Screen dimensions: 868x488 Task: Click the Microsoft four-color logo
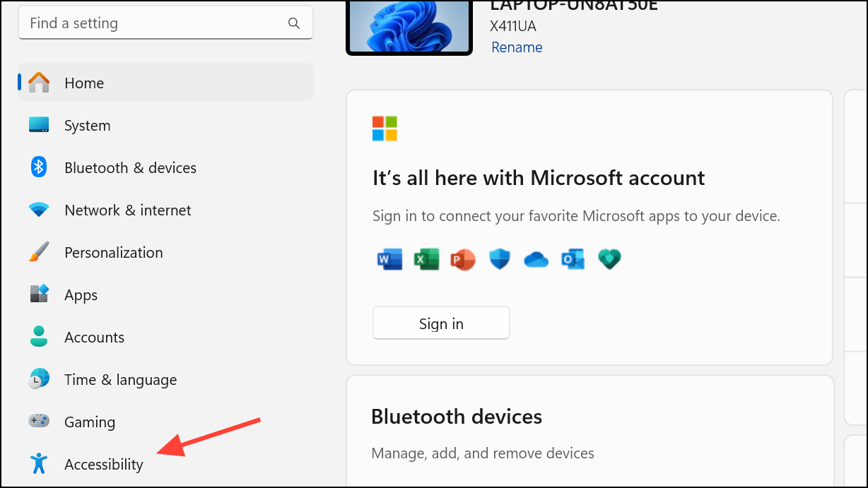point(385,129)
